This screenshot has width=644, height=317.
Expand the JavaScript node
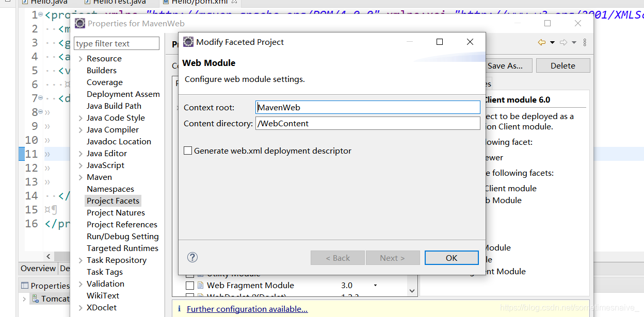pyautogui.click(x=81, y=165)
